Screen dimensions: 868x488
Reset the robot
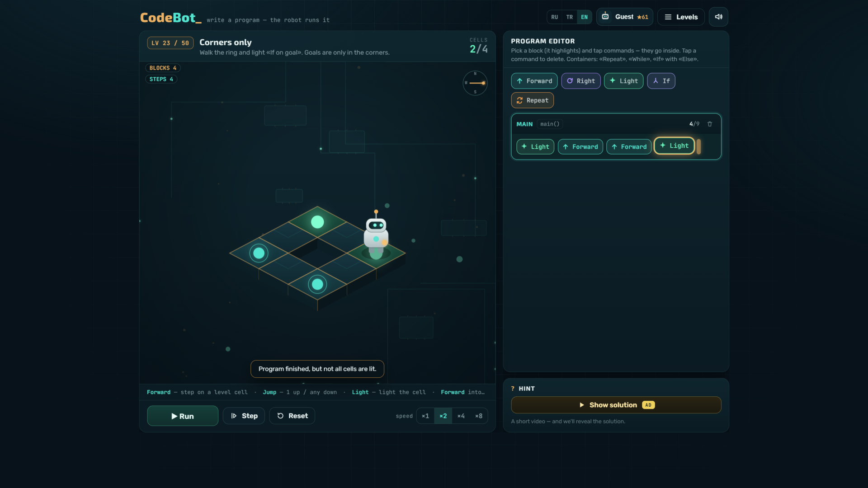pos(292,416)
